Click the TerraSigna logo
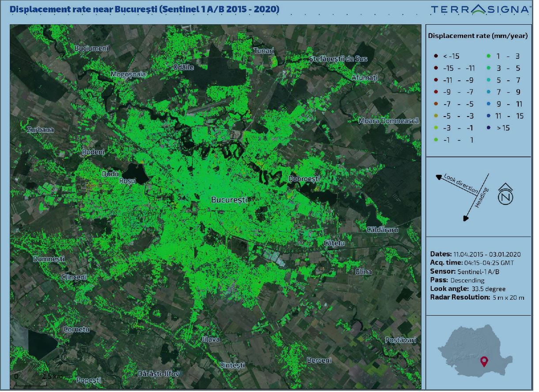 (x=479, y=9)
